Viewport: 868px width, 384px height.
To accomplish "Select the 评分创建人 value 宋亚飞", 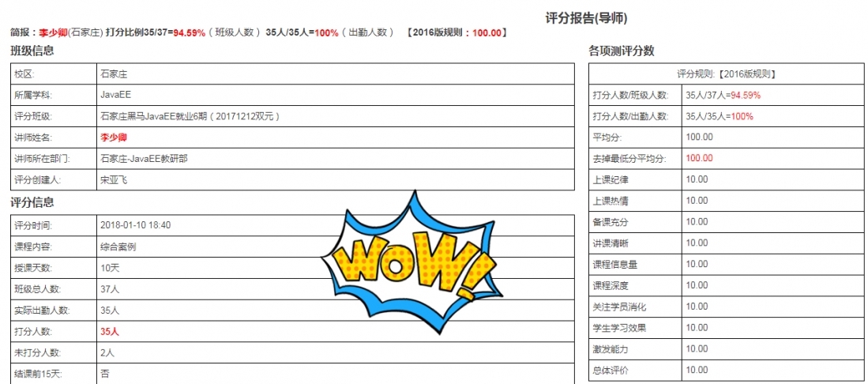I will pos(114,180).
